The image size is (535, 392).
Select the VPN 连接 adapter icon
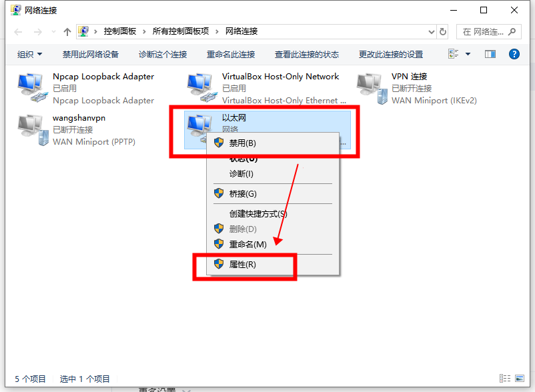372,88
